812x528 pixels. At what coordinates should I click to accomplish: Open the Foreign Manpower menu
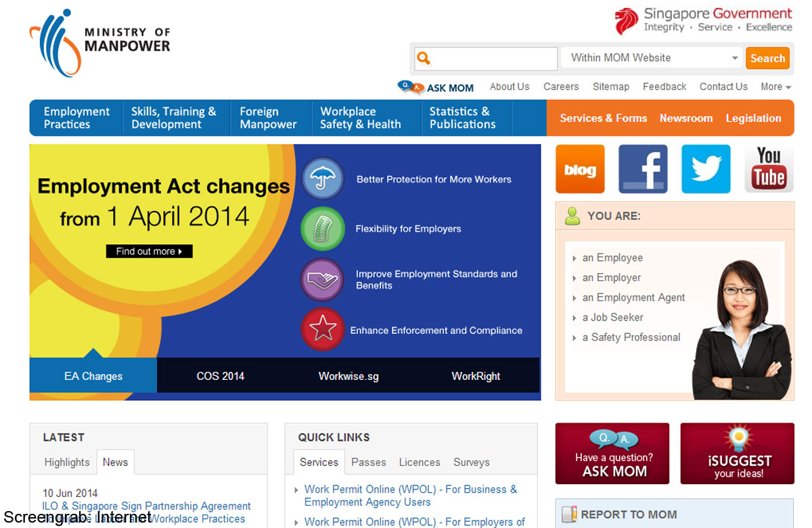click(268, 118)
